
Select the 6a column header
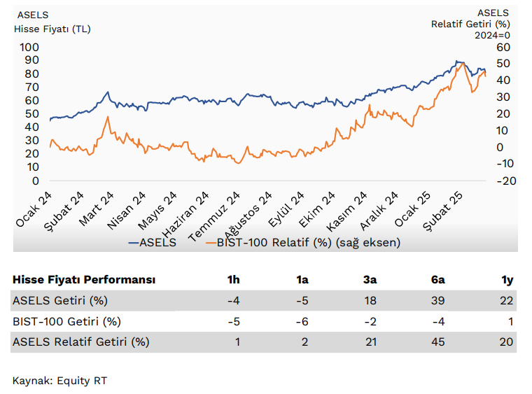(x=439, y=280)
